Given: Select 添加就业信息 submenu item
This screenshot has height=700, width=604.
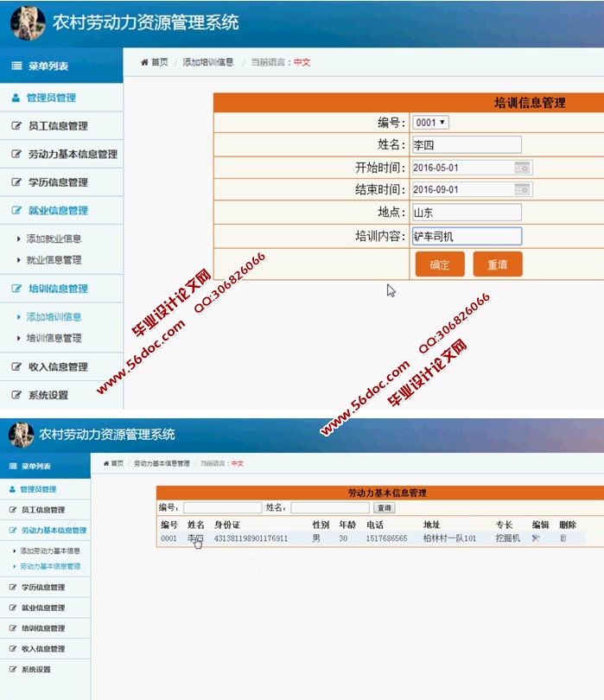Looking at the screenshot, I should tap(54, 239).
